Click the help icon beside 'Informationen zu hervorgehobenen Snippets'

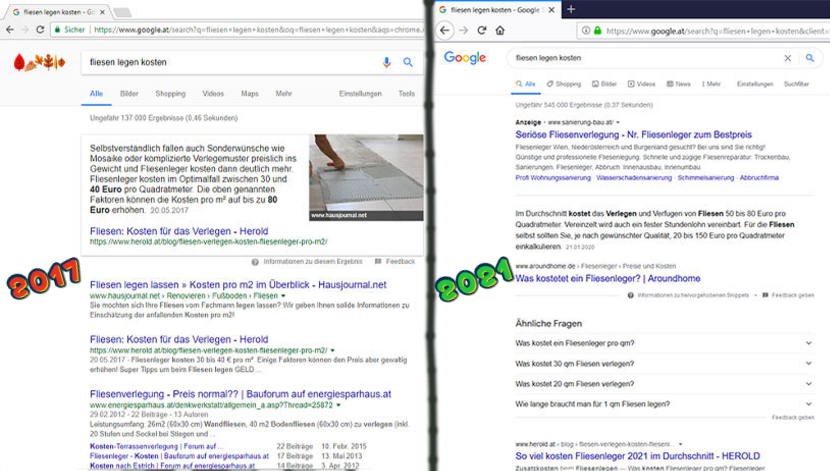pos(630,295)
